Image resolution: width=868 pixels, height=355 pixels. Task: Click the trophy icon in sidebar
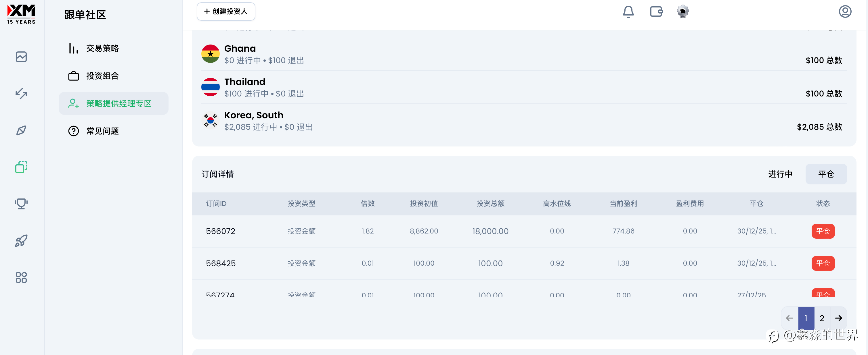pos(21,204)
